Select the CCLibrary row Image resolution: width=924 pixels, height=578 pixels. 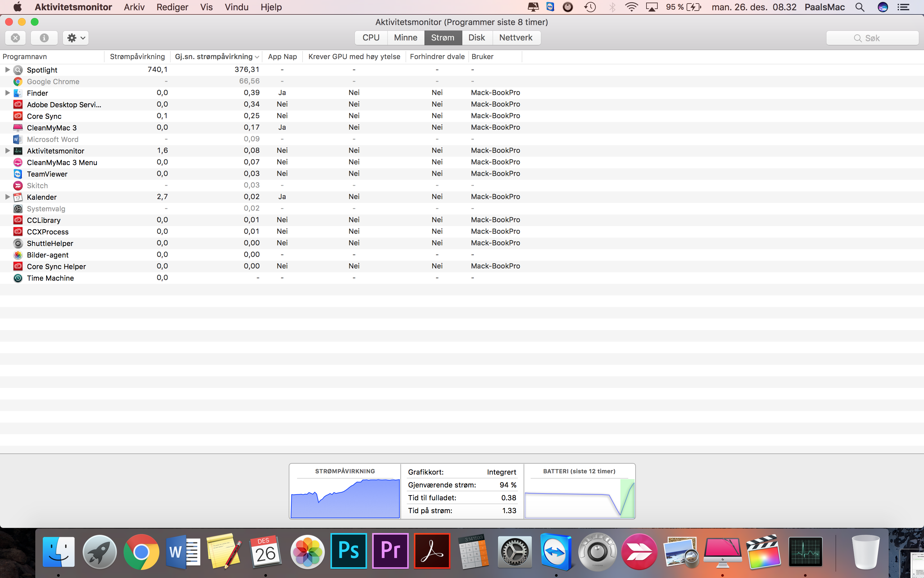point(462,220)
